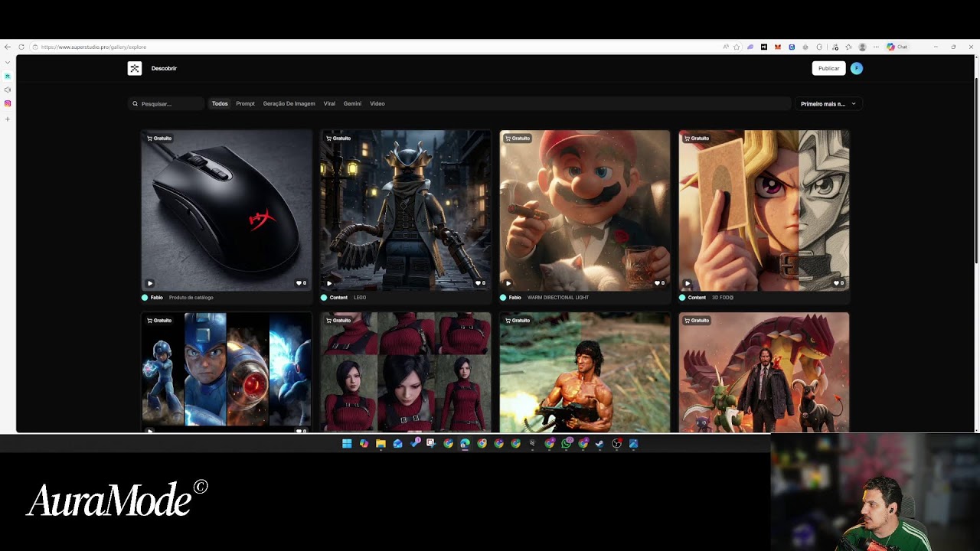Viewport: 980px width, 551px height.
Task: Expand the 'Primeiro mais n...' sort dropdown
Action: 828,103
